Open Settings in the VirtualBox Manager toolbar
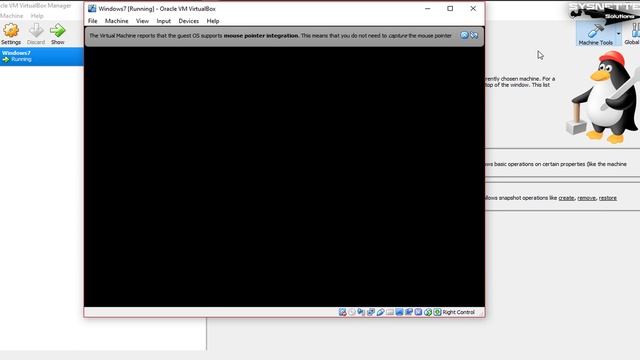The image size is (640, 360). pos(11,34)
